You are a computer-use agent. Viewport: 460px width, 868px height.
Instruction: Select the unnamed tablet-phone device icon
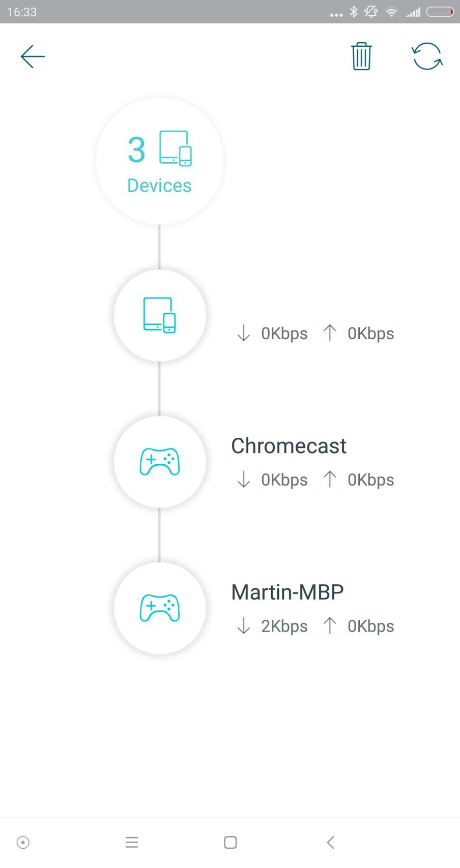160,315
